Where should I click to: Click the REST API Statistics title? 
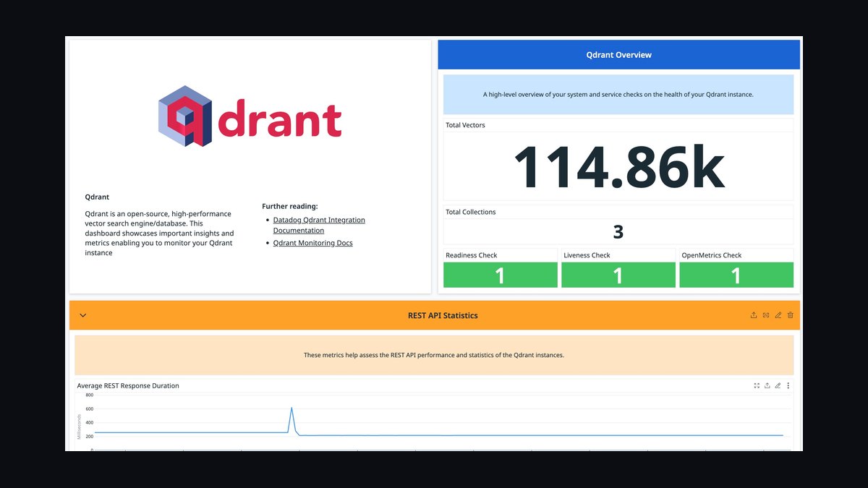443,315
